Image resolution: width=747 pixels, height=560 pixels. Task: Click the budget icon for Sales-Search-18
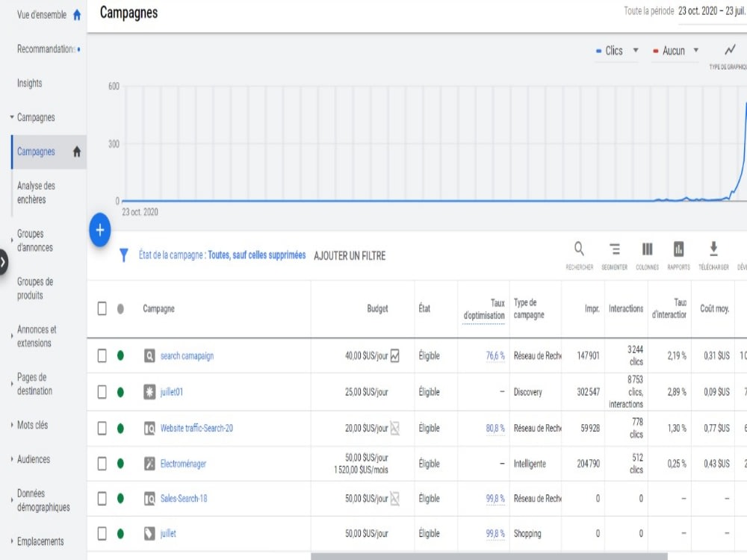click(x=395, y=499)
